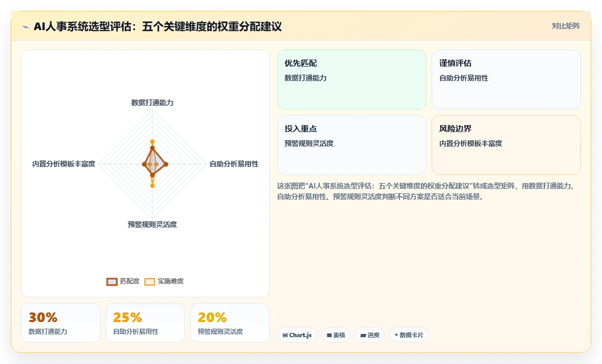Viewport: 602px width, 364px height.
Task: Click 预警规则灵活度 text in 投入重点 card
Action: (309, 143)
